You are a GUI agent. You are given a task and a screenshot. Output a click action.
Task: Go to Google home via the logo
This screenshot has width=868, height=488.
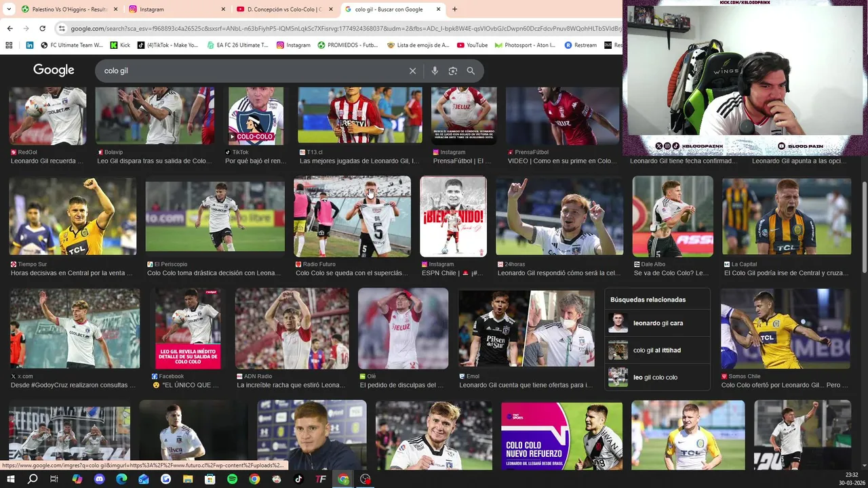tap(54, 70)
